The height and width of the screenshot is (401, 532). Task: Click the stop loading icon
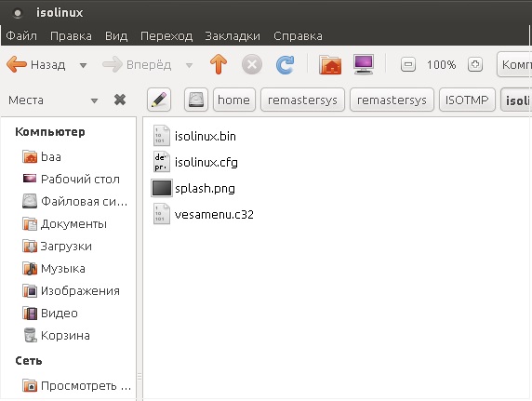click(x=252, y=64)
